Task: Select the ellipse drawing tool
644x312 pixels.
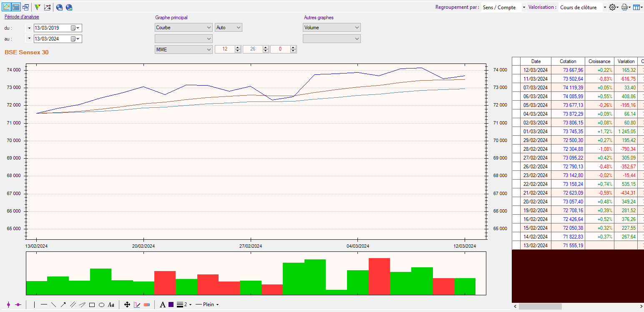Action: [101, 305]
